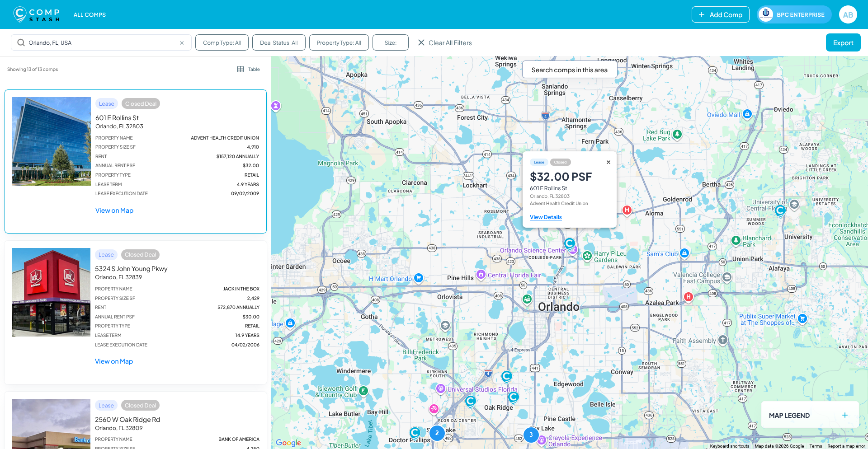This screenshot has width=868, height=449.
Task: Click the comp pin near Orlando Science Center
Action: [x=570, y=243]
